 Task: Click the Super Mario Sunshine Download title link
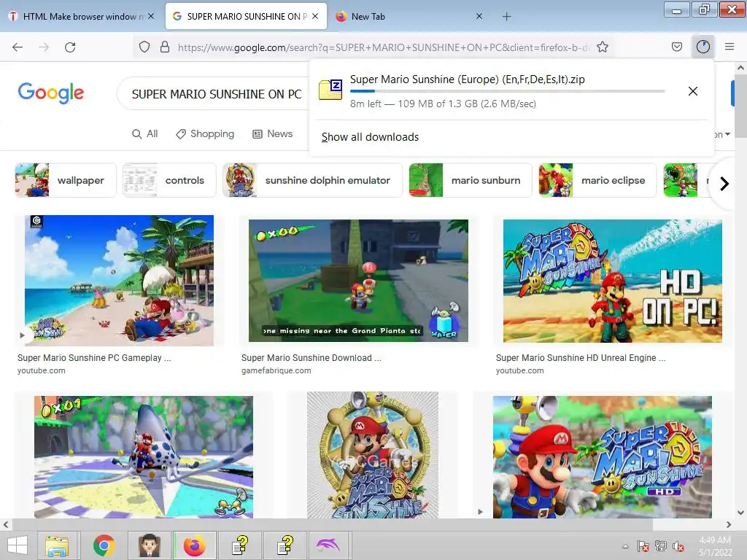pos(311,357)
